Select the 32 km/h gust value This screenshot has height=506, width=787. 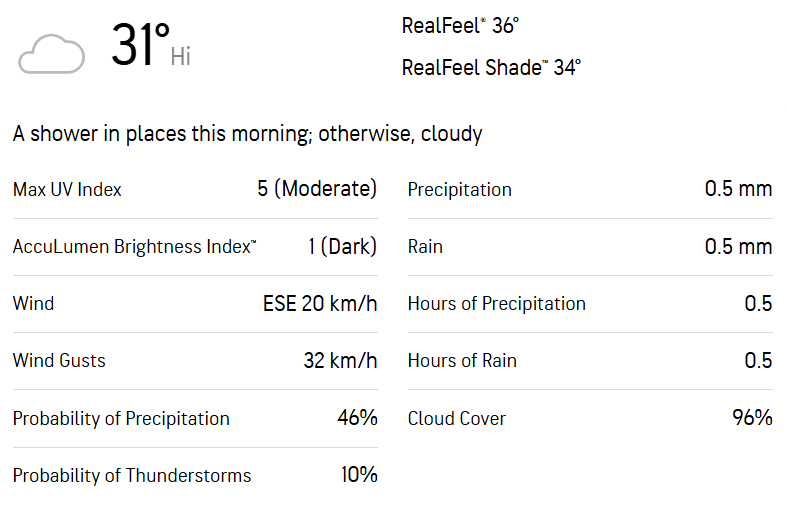pyautogui.click(x=340, y=361)
